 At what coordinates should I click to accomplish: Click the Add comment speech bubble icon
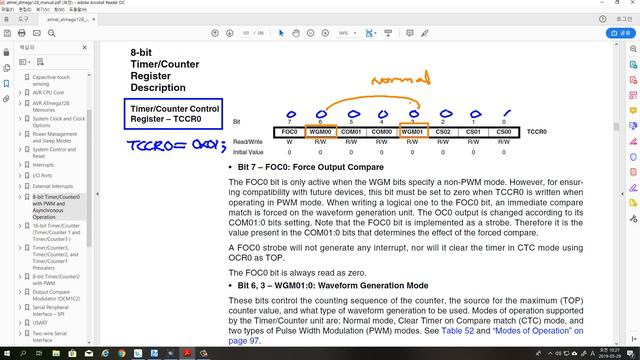[x=410, y=33]
